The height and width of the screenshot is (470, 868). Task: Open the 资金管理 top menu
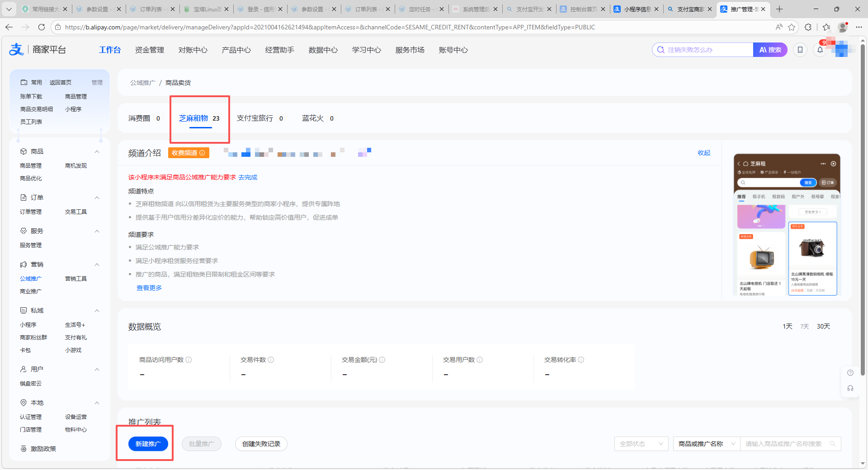[x=150, y=50]
